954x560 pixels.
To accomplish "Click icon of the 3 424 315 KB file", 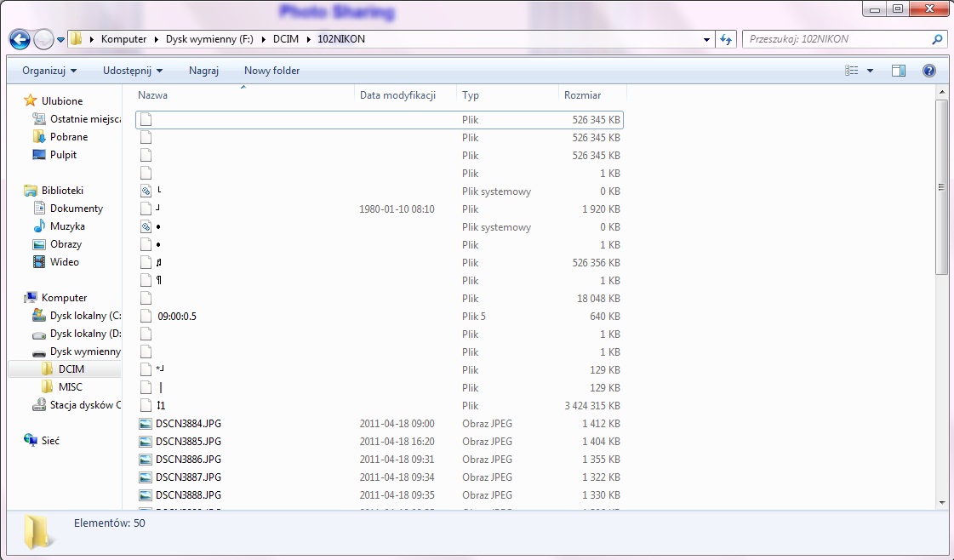I will coord(146,405).
